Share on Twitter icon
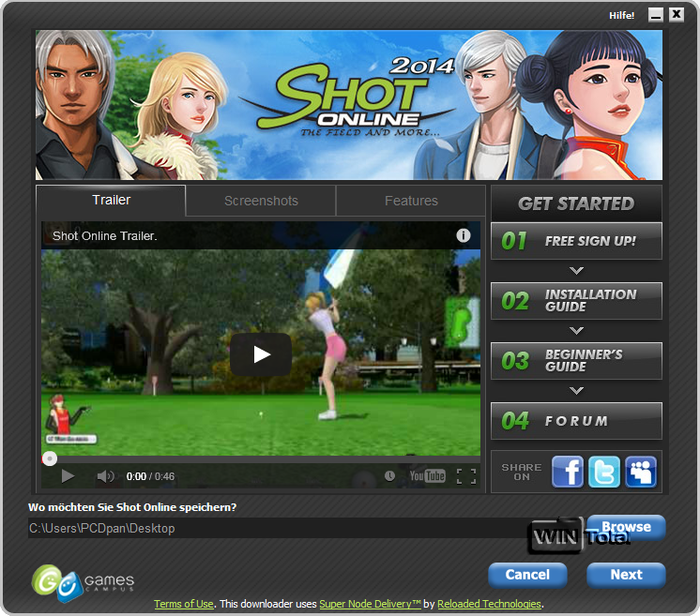Screen dimensions: 700x616 [604, 472]
